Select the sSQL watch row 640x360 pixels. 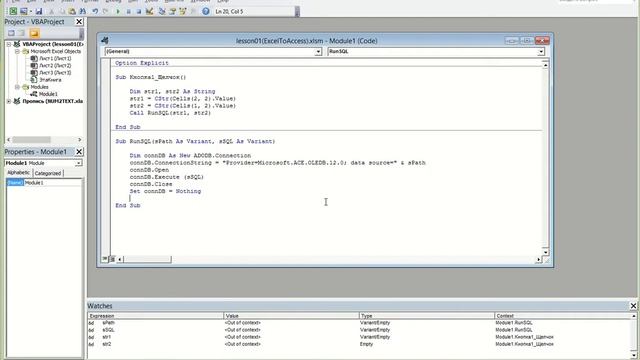pyautogui.click(x=360, y=330)
